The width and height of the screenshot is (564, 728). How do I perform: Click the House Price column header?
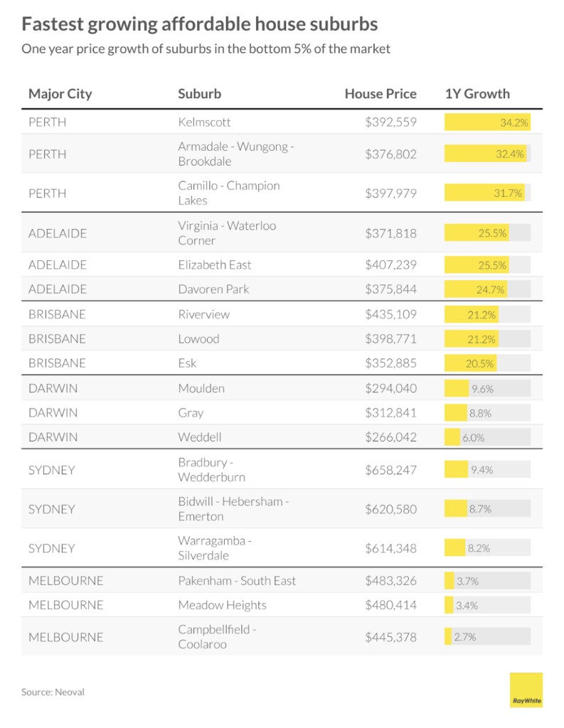tap(381, 94)
